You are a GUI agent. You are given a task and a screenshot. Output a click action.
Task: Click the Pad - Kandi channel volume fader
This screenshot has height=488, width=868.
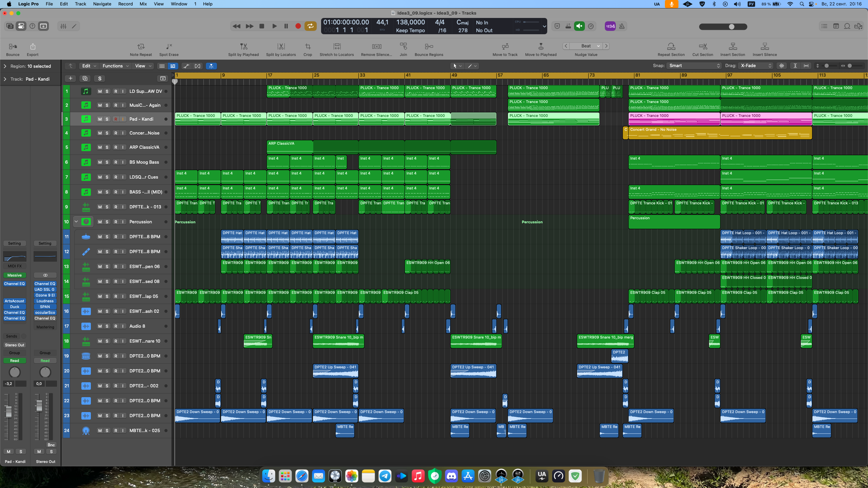tap(8, 412)
